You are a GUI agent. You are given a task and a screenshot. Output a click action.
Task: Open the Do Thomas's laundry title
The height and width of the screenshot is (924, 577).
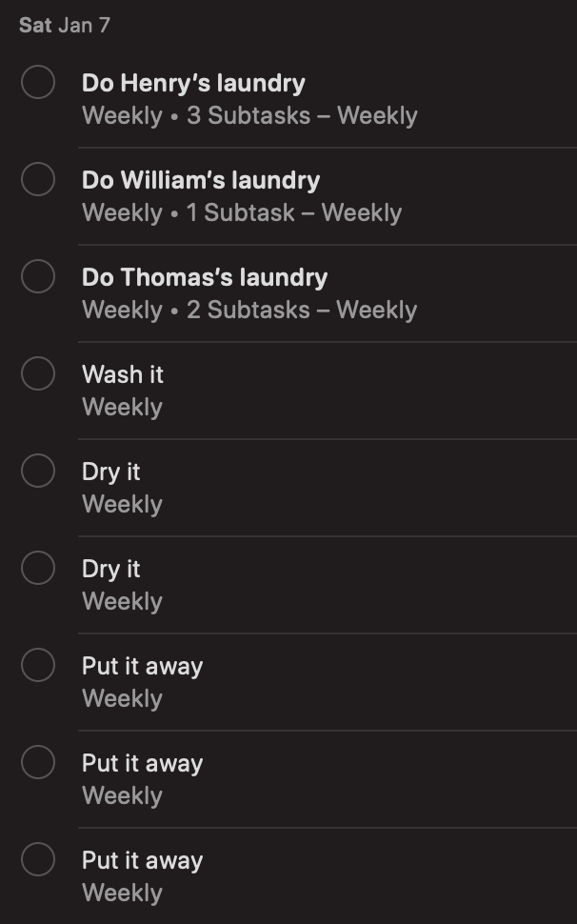pyautogui.click(x=205, y=277)
